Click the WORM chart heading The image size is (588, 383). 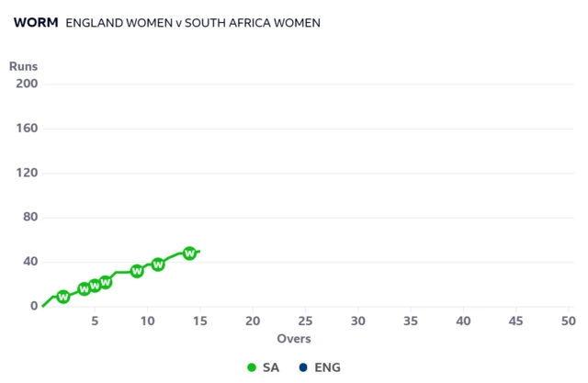(35, 22)
